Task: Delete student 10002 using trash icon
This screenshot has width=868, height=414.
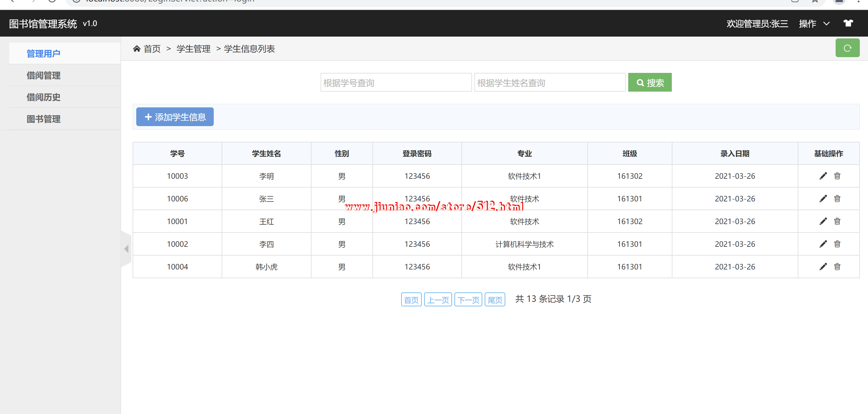Action: (x=837, y=244)
